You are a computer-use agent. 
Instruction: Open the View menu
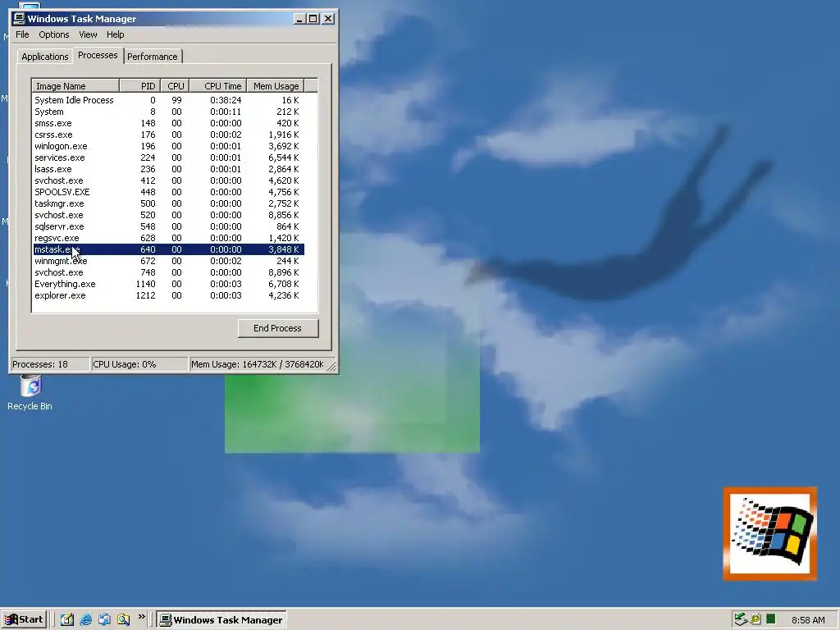click(x=88, y=34)
